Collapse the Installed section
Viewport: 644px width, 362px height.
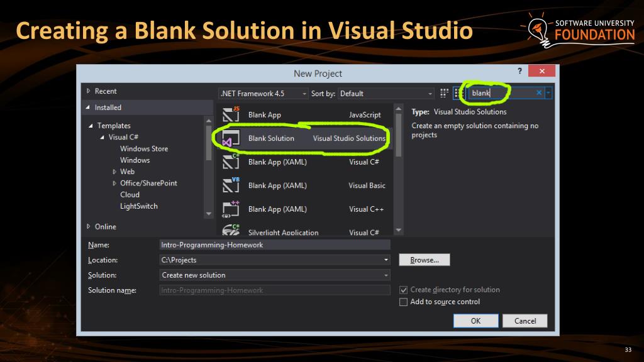[x=88, y=107]
